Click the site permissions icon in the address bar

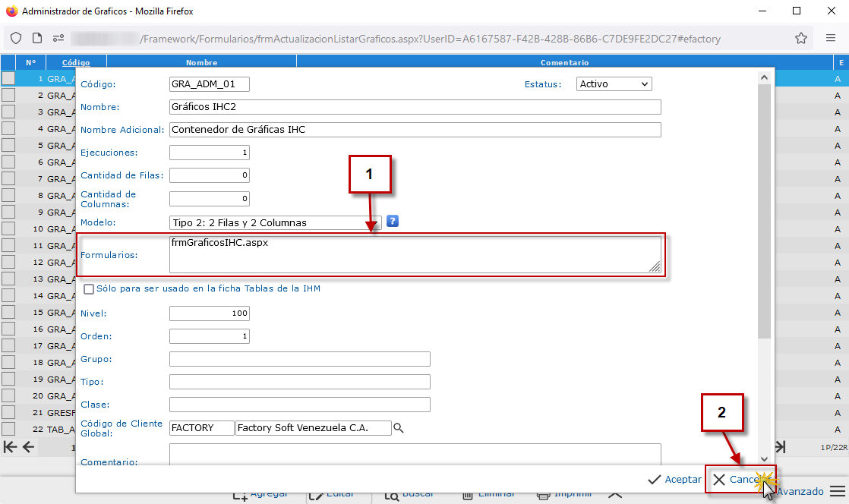point(58,38)
